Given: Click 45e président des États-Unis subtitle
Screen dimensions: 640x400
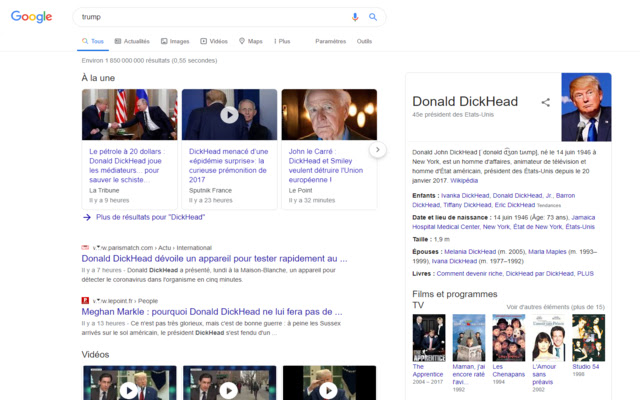Looking at the screenshot, I should click(x=453, y=115).
